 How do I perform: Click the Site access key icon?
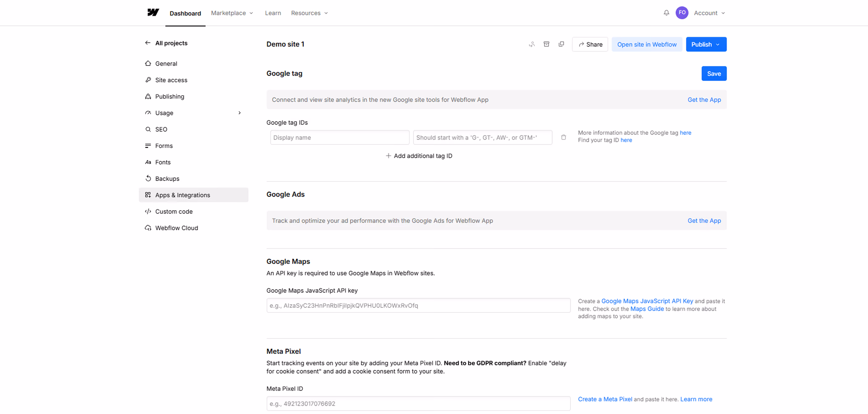(x=148, y=80)
